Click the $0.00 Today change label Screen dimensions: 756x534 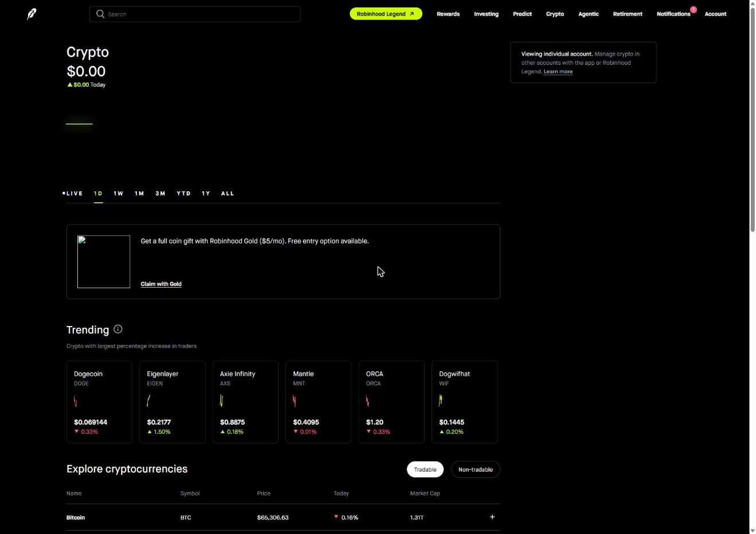tap(87, 85)
